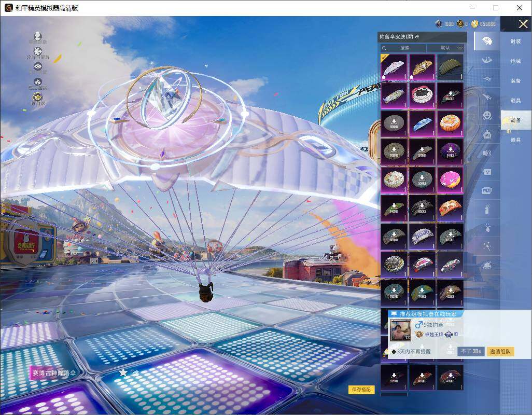Switch to the 时装 tab
Screen dimensions: 532x415
(x=516, y=41)
